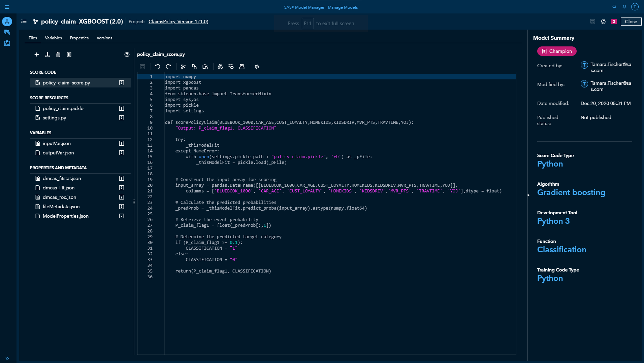Click the undo arrow in the editor toolbar

pos(158,67)
